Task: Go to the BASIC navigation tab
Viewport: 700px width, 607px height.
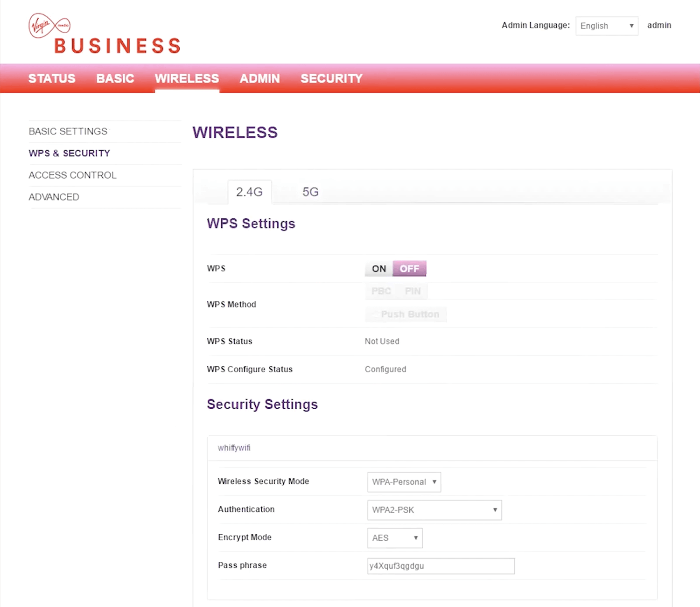Action: pyautogui.click(x=115, y=78)
